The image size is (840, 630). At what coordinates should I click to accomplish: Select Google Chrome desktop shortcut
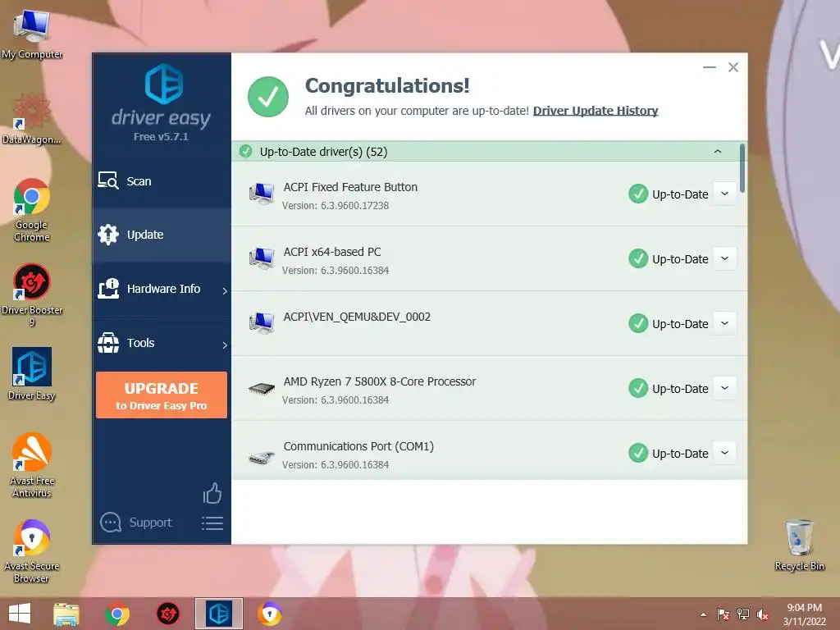pyautogui.click(x=32, y=210)
